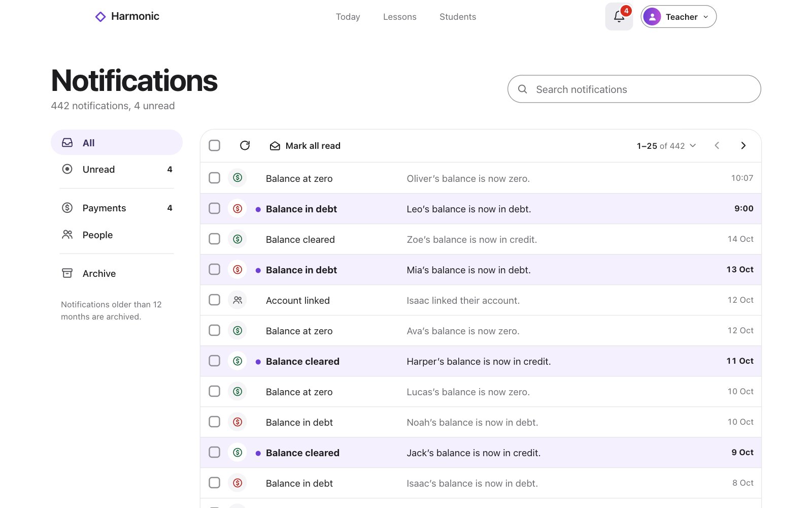812x508 pixels.
Task: Click the red dollar icon in Mia's row
Action: (x=238, y=269)
